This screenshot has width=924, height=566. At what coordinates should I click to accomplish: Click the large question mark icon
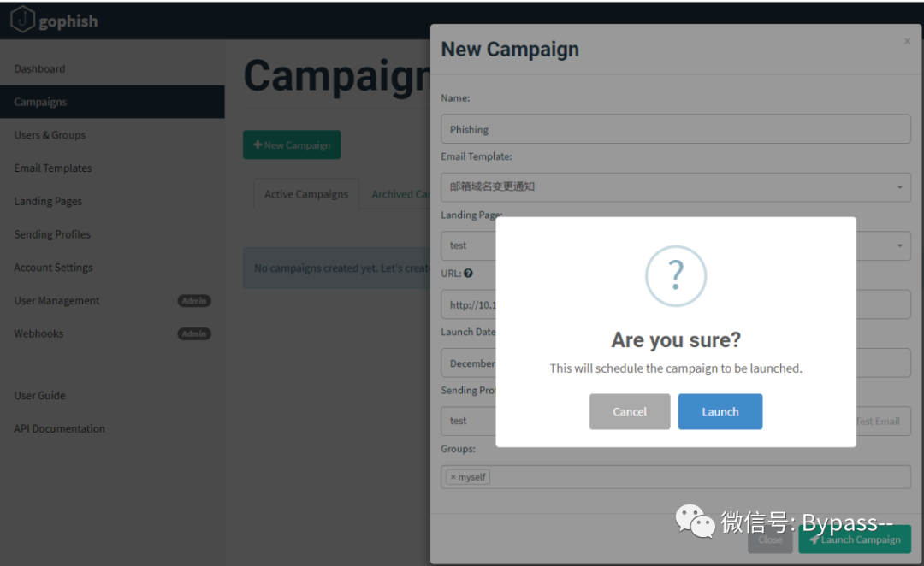676,275
